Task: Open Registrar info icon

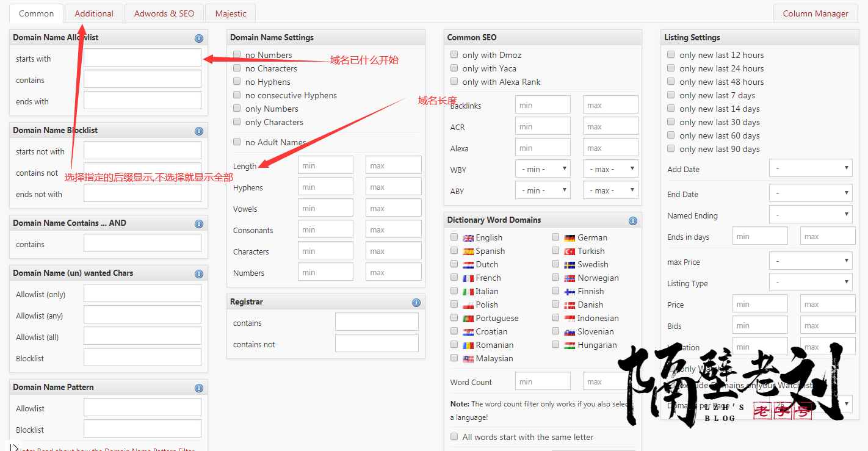Action: (x=416, y=302)
